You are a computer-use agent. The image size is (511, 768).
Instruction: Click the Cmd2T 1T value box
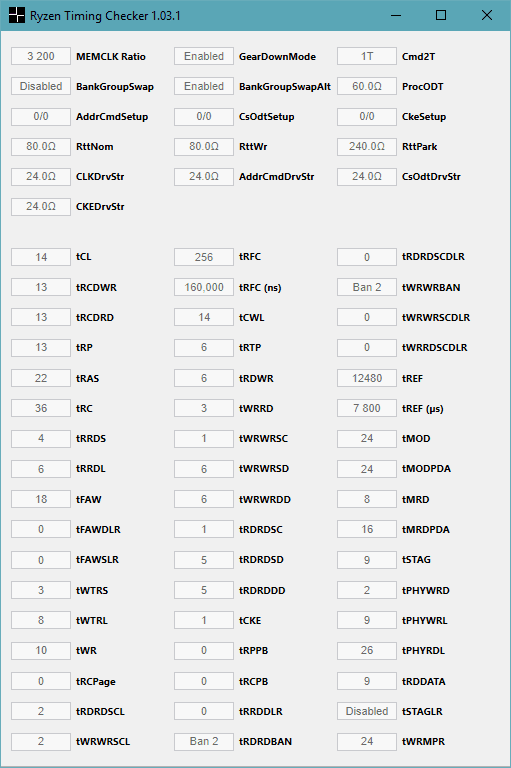[x=367, y=56]
